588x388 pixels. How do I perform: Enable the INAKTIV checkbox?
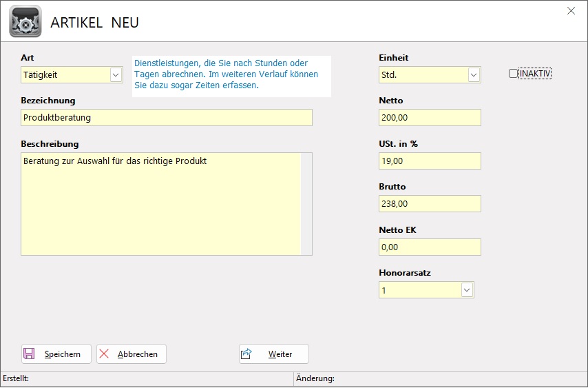(x=513, y=74)
